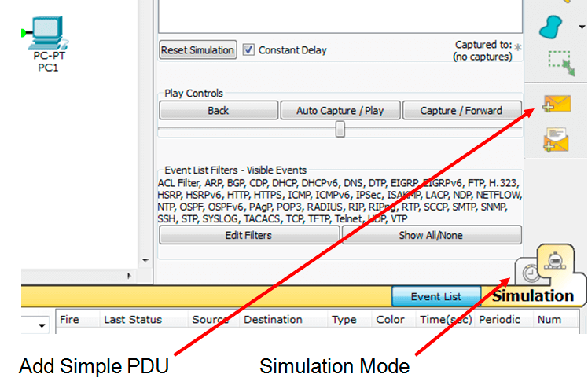Open the Edit Filters dialog
This screenshot has height=385, width=588.
tap(248, 235)
